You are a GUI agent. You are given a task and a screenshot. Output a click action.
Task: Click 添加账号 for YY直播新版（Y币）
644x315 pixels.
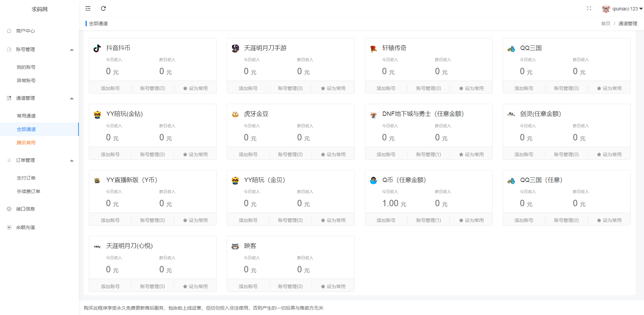(110, 220)
